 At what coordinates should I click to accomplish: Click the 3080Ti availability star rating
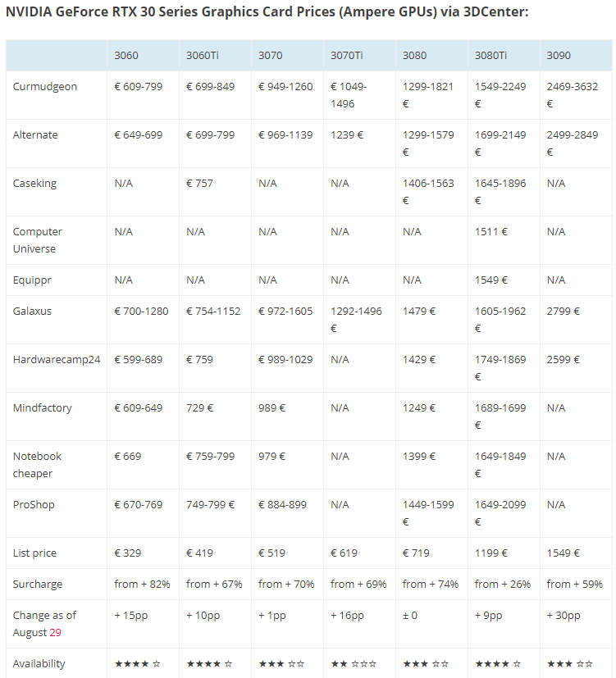pos(498,663)
